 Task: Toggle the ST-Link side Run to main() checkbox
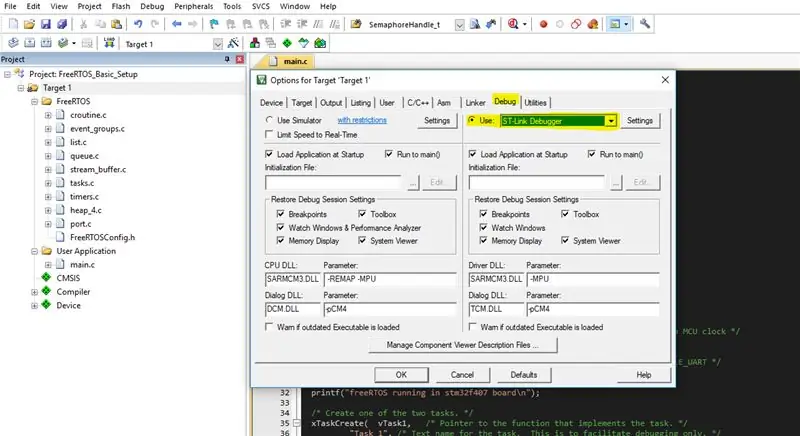[591, 154]
